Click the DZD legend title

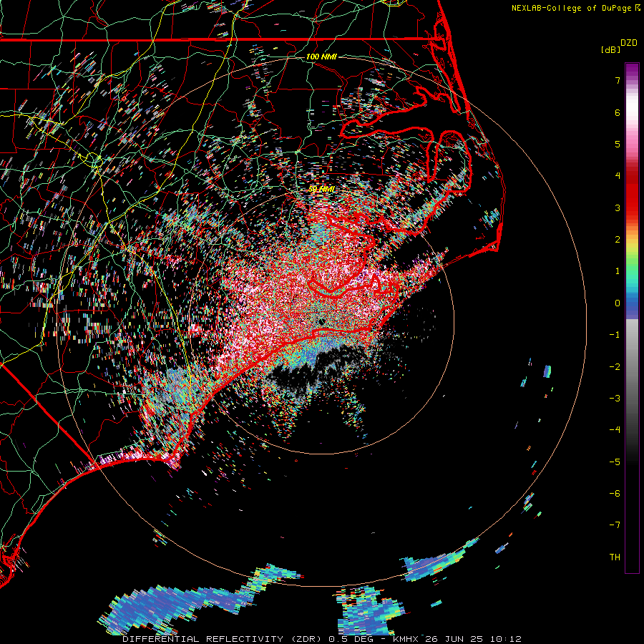(629, 43)
